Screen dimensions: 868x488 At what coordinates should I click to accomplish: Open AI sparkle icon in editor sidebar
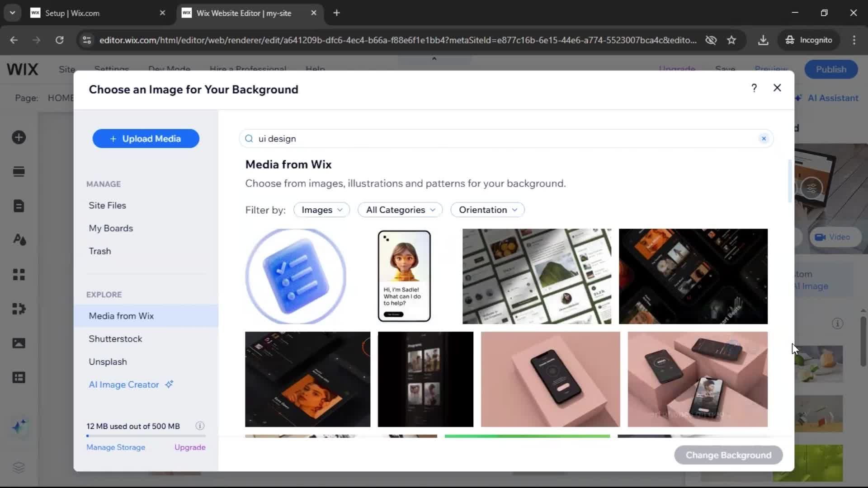tap(19, 426)
